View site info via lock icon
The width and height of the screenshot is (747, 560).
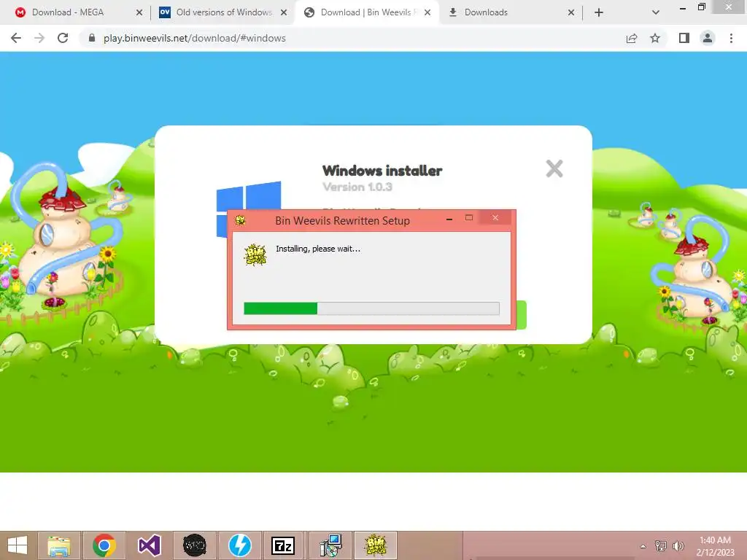[x=92, y=38]
